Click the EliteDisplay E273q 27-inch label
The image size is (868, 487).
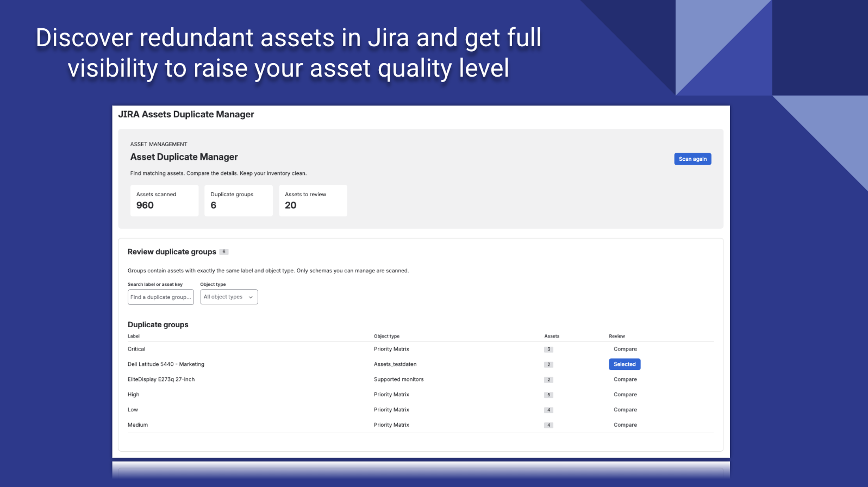click(x=161, y=379)
